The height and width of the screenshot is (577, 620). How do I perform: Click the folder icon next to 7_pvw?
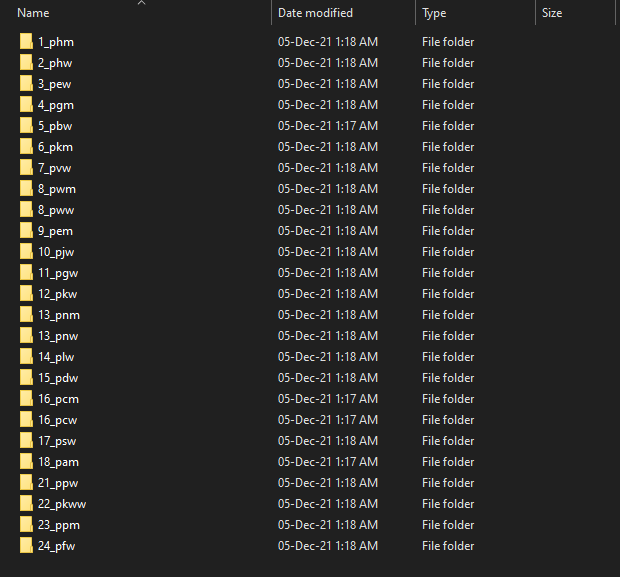point(26,168)
